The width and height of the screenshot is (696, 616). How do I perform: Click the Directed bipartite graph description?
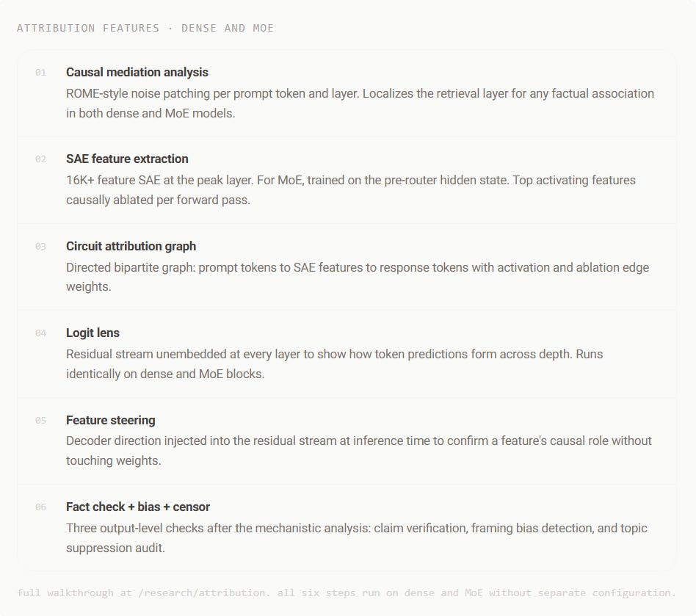(358, 277)
